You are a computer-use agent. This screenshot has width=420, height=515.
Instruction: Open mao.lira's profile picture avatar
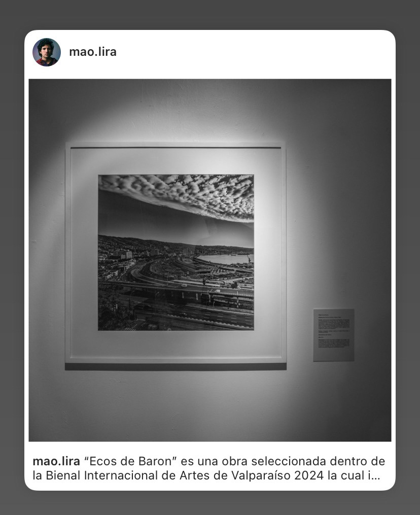coord(47,52)
